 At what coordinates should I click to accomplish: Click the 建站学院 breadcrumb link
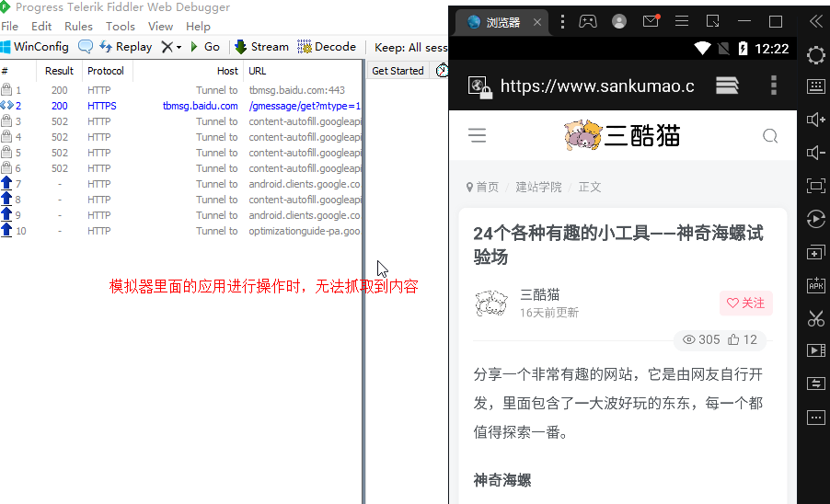pyautogui.click(x=538, y=187)
